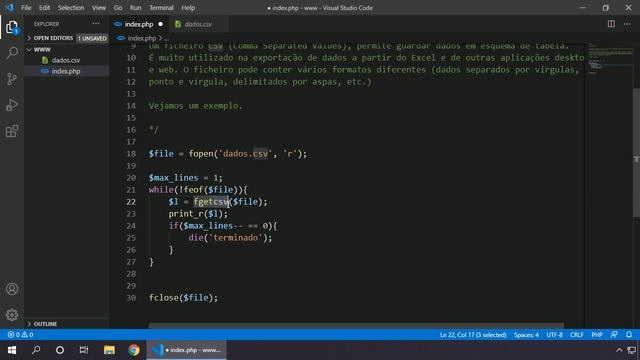The width and height of the screenshot is (640, 360).
Task: Open editor More Actions ellipsis
Action: tap(627, 24)
